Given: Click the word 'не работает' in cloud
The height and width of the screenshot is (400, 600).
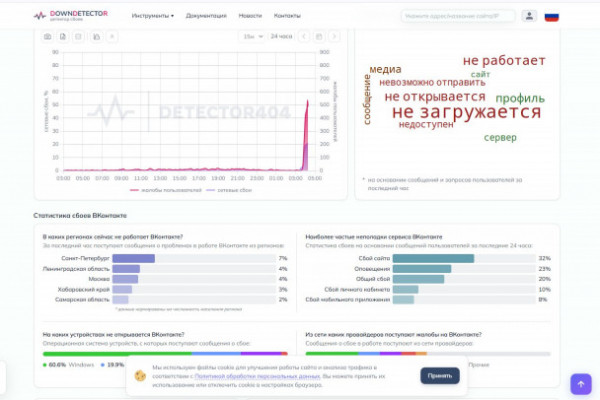Looking at the screenshot, I should coord(504,60).
